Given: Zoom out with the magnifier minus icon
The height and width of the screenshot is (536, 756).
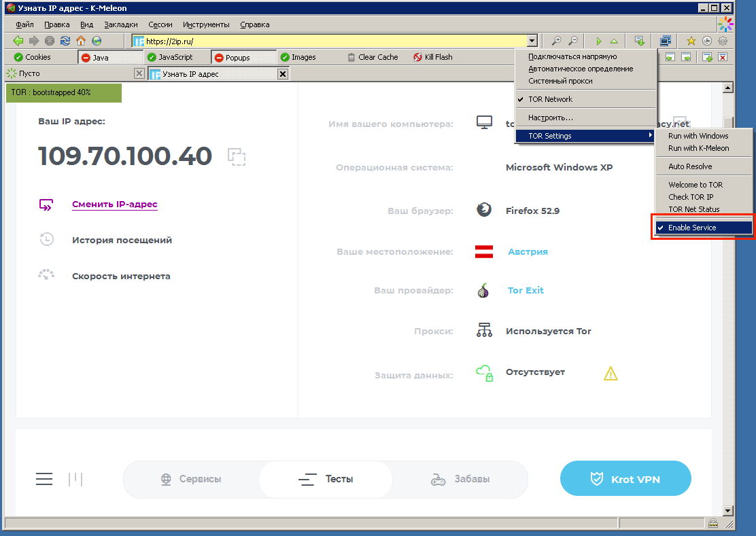Looking at the screenshot, I should (573, 41).
